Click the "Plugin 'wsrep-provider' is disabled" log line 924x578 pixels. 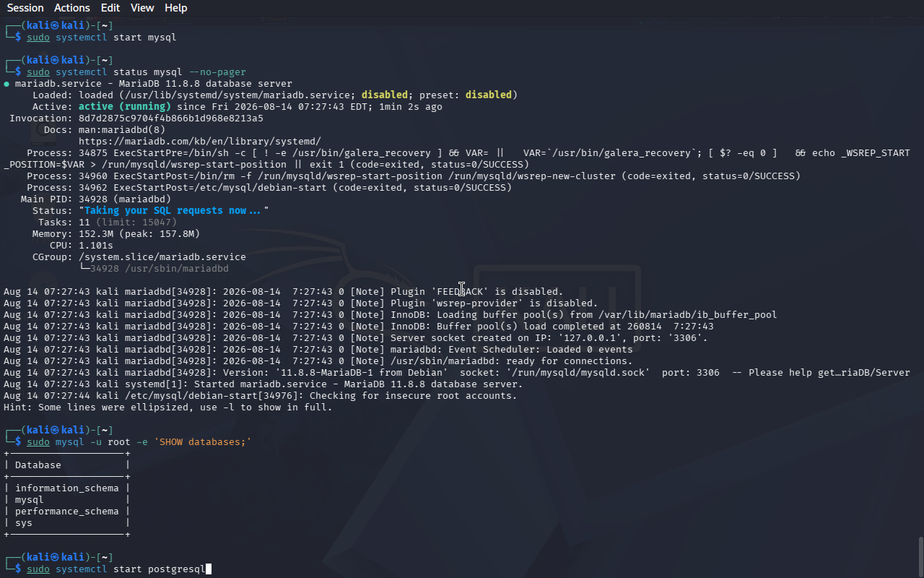click(300, 303)
